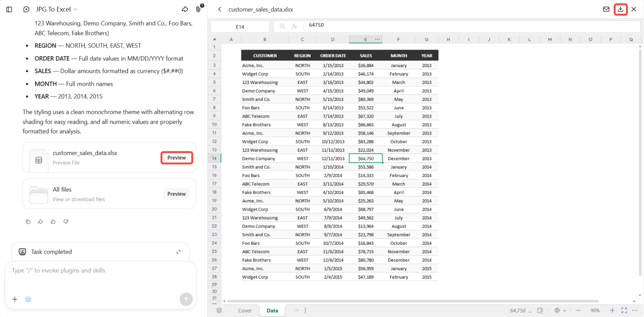Select the column B header
Viewport: 644px width, 317px height.
point(265,40)
